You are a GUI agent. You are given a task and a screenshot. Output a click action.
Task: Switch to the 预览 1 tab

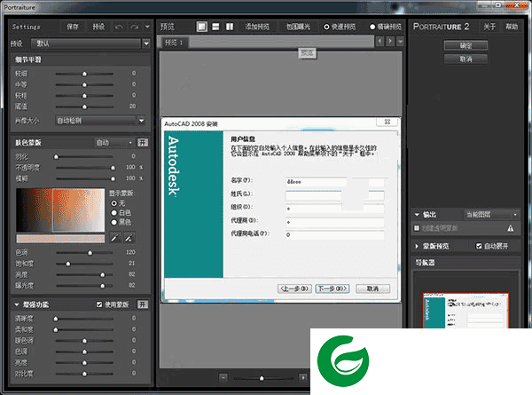(x=174, y=43)
